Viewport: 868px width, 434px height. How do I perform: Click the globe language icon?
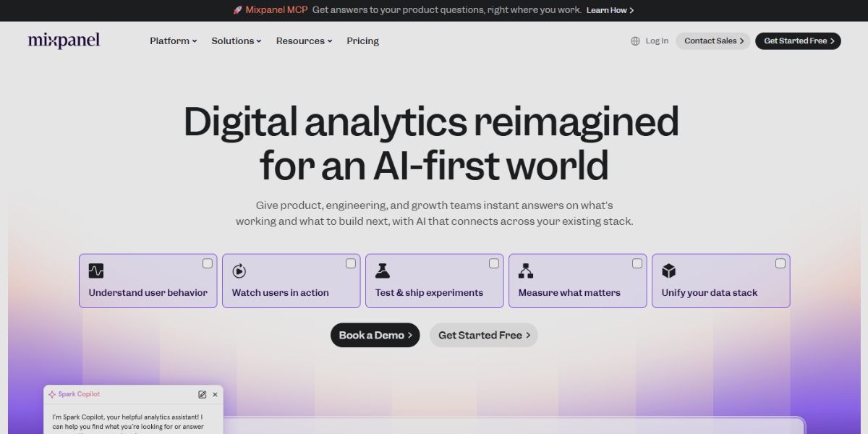635,41
